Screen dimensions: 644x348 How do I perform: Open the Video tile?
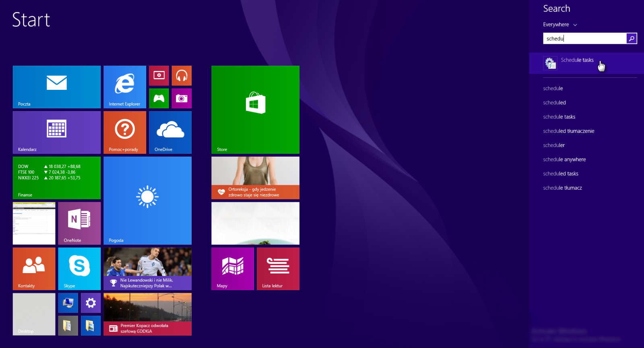tap(159, 76)
